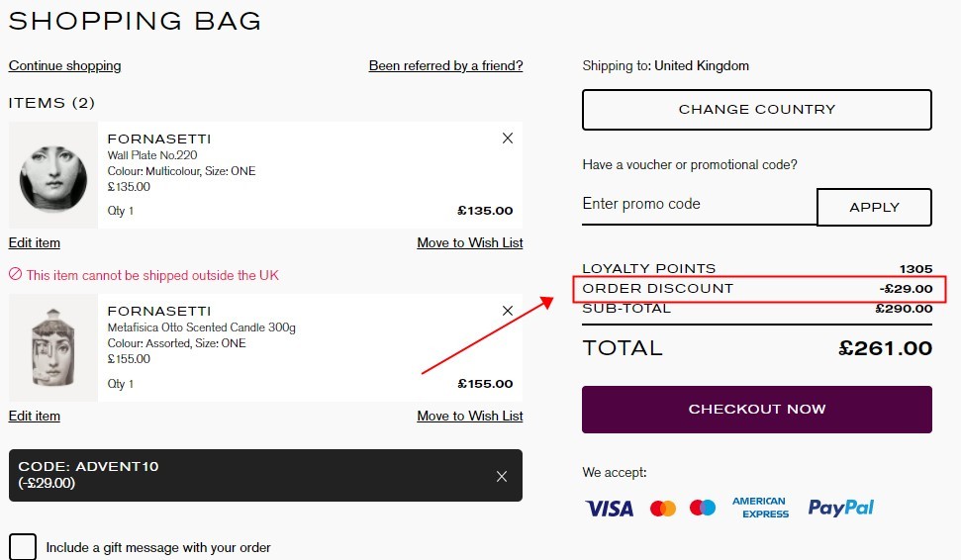Focus the Enter promo code field
The width and height of the screenshot is (961, 560).
[700, 205]
